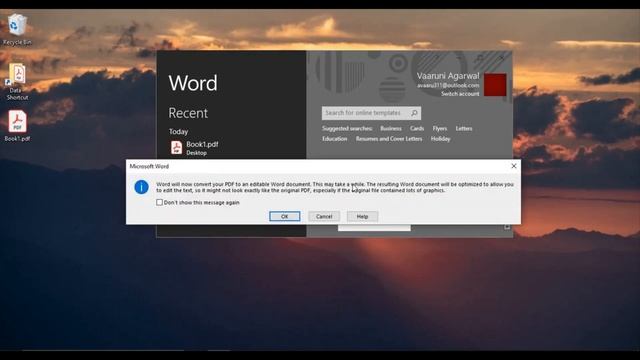640x360 pixels.
Task: Click the account email address
Action: click(448, 86)
